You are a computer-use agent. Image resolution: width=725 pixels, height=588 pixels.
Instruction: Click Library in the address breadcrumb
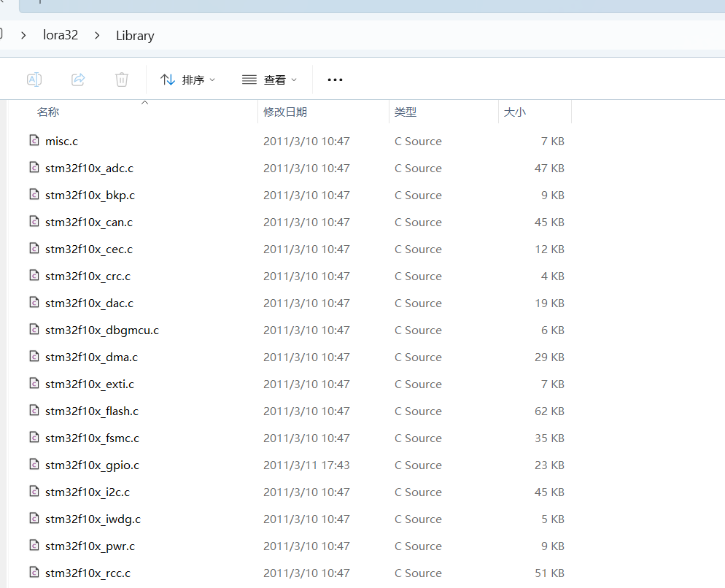135,36
